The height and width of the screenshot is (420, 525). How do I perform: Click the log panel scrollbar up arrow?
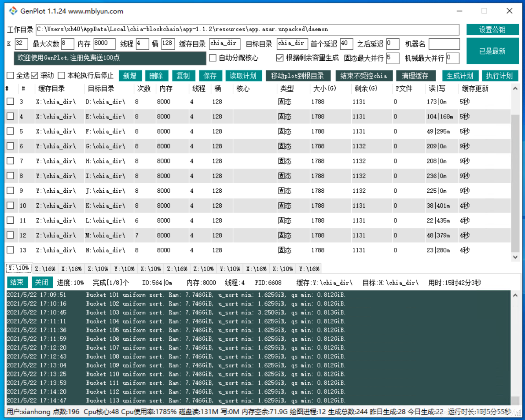(515, 295)
